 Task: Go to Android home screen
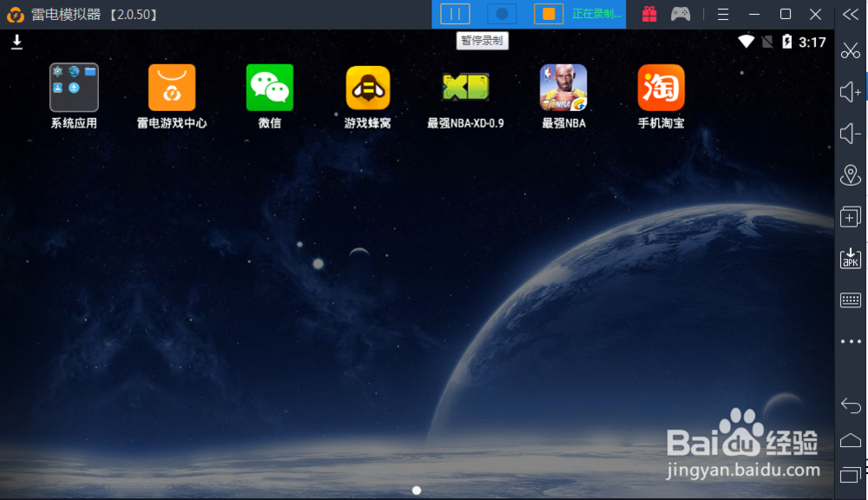tap(851, 440)
